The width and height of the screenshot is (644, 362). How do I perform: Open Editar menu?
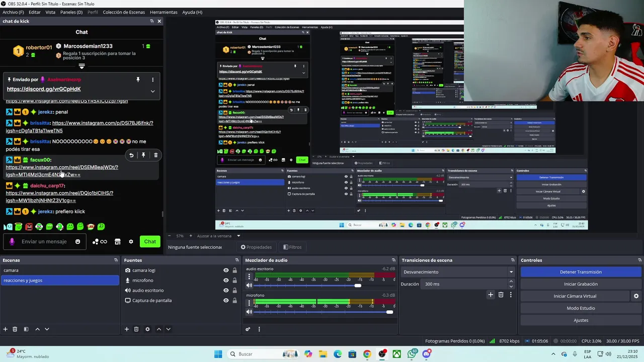click(35, 12)
